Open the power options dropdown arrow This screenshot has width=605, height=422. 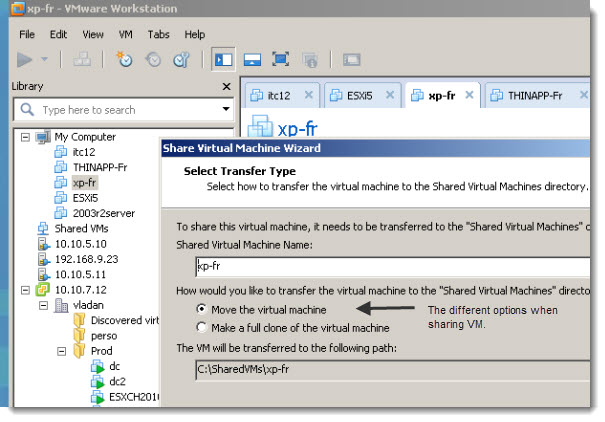click(x=44, y=59)
